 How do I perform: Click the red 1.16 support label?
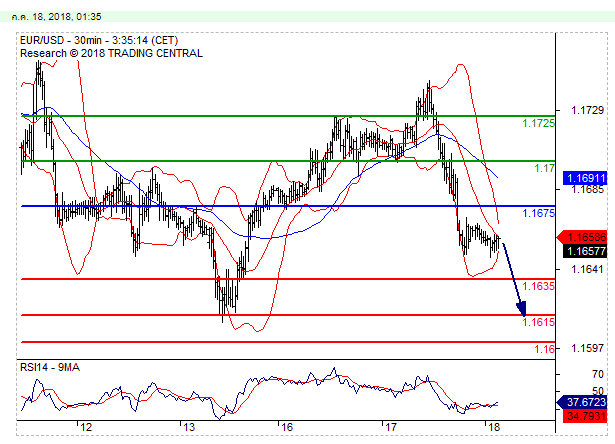[x=544, y=349]
